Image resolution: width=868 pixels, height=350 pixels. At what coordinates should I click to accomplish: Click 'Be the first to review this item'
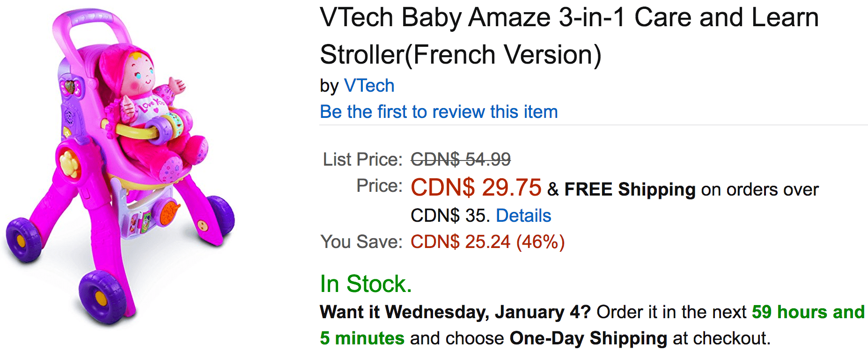pos(439,112)
